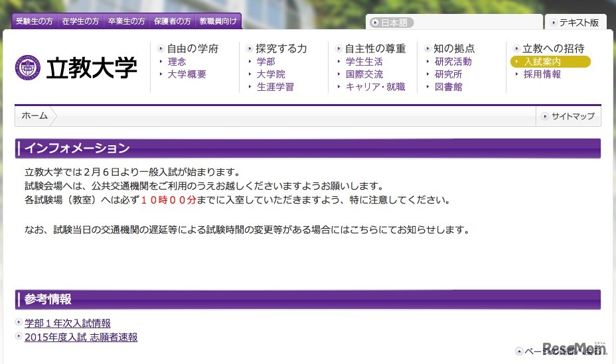Viewport: 616px width, 364px height.
Task: Go to 学部 page
Action: 266,62
